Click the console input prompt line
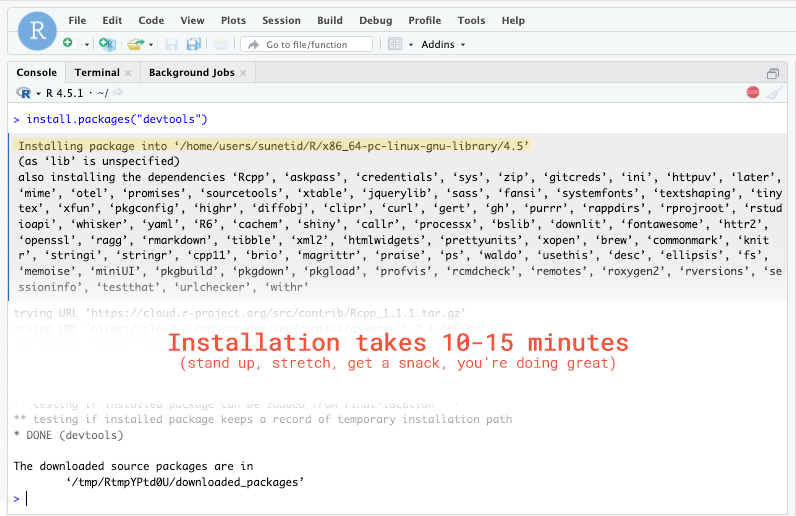 pyautogui.click(x=397, y=499)
